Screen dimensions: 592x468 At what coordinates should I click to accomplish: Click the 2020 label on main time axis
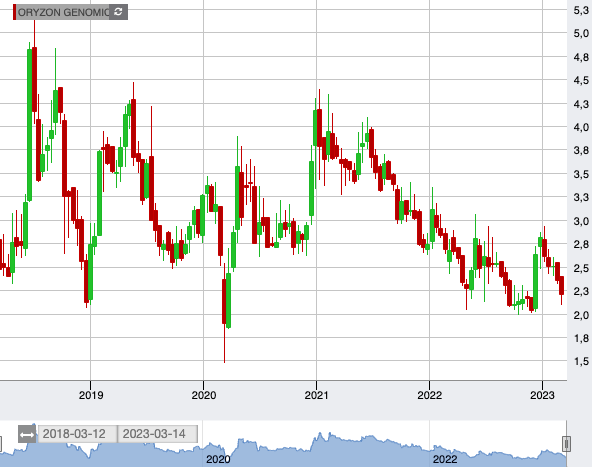pyautogui.click(x=204, y=395)
